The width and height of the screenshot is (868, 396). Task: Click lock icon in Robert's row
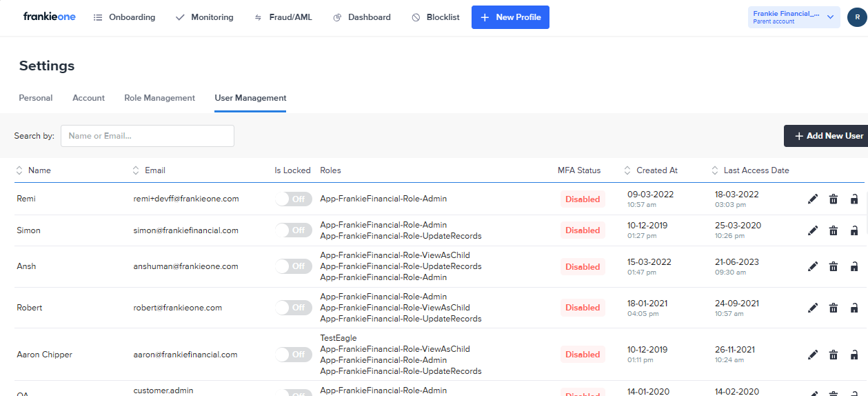(x=854, y=308)
